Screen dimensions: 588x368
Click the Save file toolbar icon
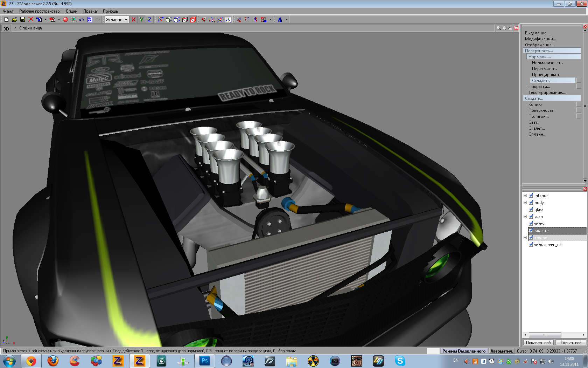pyautogui.click(x=23, y=20)
